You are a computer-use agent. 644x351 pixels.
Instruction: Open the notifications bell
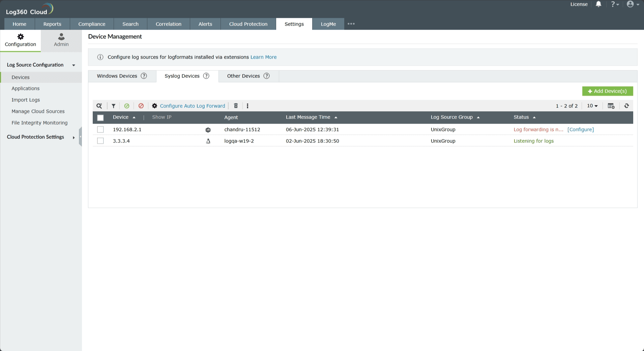(x=598, y=4)
